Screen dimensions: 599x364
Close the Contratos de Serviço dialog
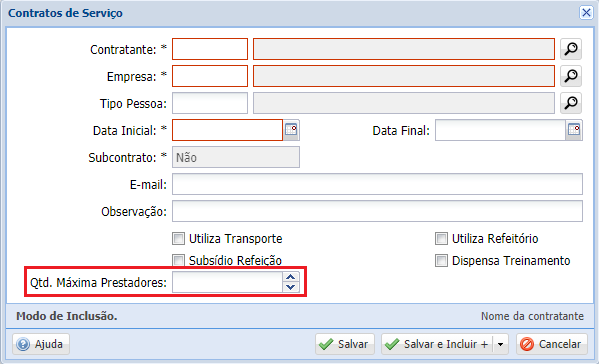586,13
